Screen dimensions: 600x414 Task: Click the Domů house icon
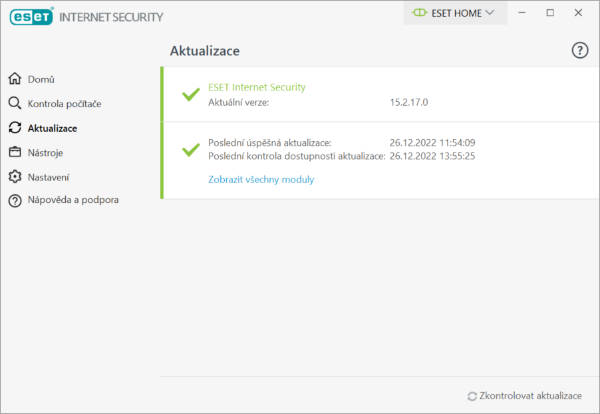(15, 78)
